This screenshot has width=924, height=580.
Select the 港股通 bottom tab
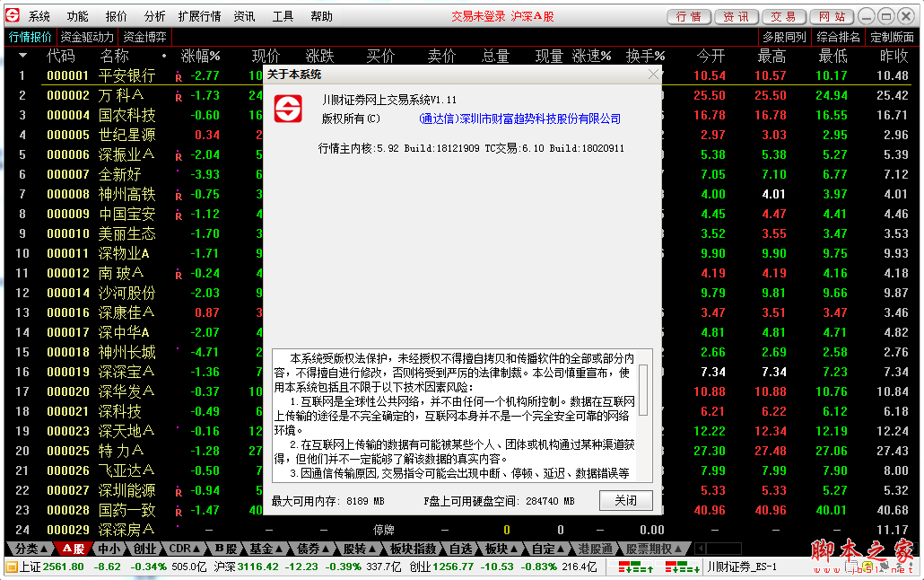(x=595, y=549)
